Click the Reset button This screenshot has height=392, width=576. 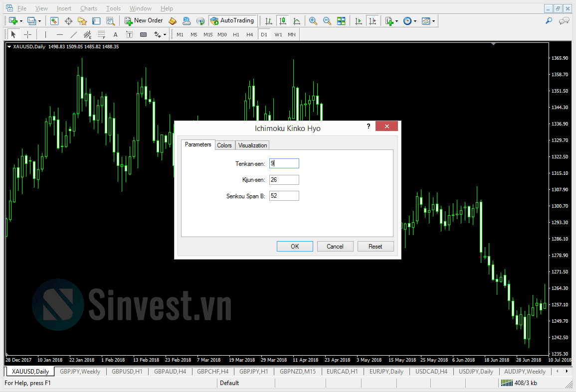click(375, 246)
